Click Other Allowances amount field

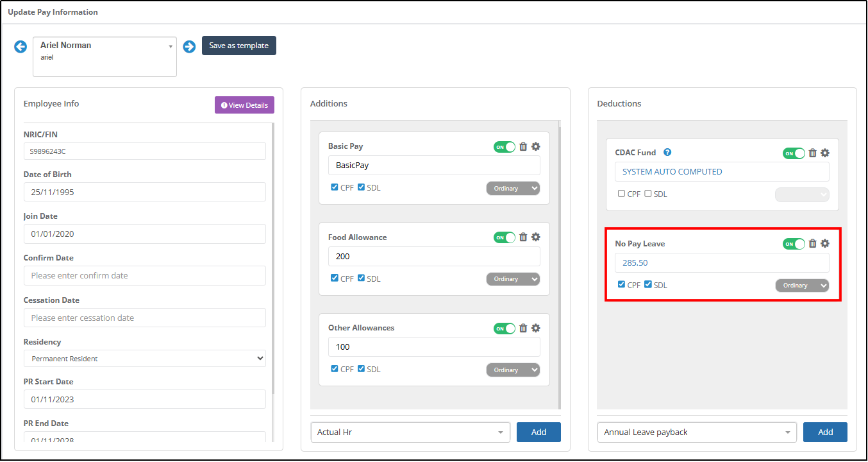click(x=434, y=346)
